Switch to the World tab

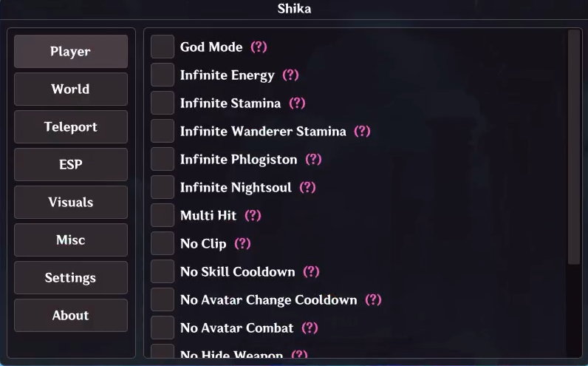click(x=71, y=89)
